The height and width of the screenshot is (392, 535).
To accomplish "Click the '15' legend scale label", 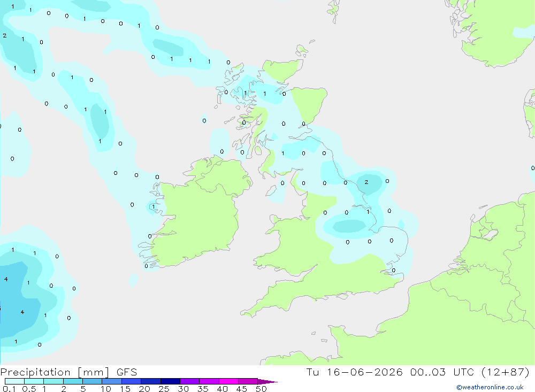I will click(125, 389).
